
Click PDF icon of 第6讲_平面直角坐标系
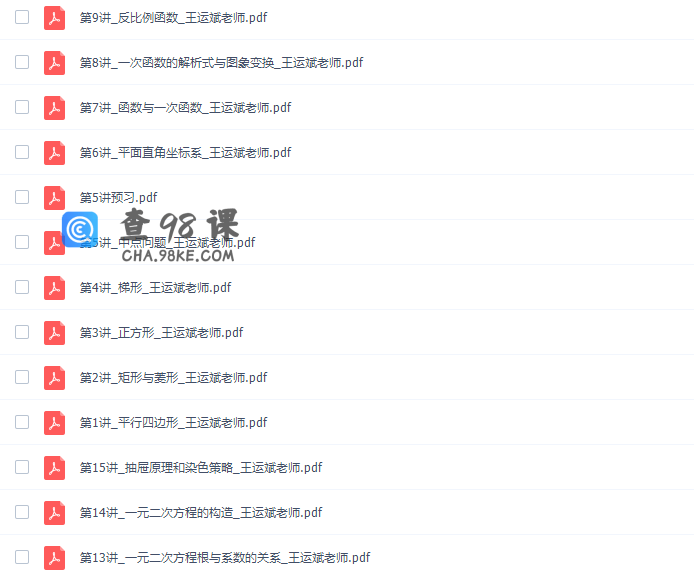54,153
